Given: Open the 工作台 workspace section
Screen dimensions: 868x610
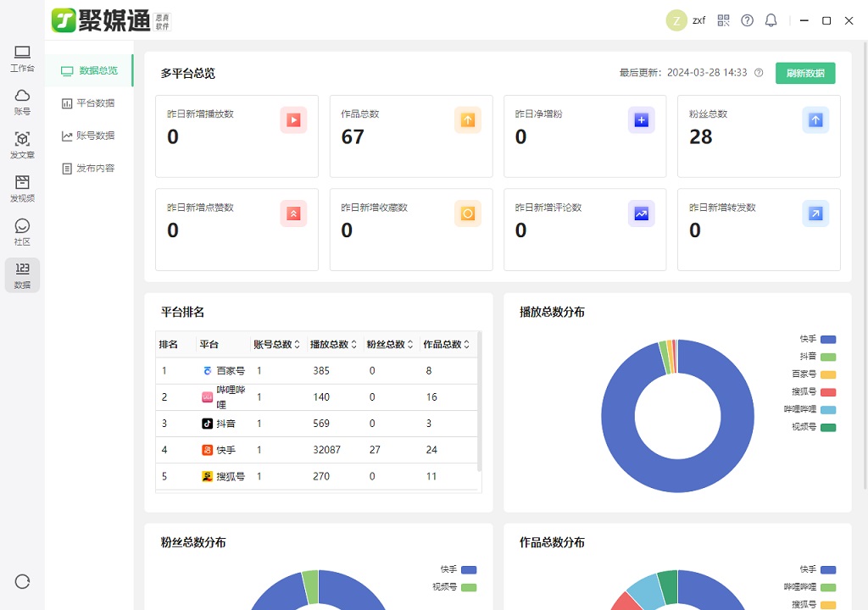Looking at the screenshot, I should pyautogui.click(x=22, y=58).
